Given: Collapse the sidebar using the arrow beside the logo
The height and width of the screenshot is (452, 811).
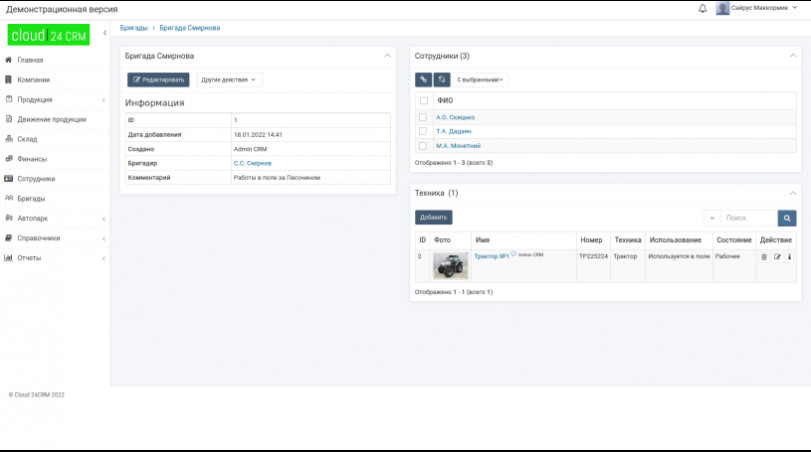Looking at the screenshot, I should (103, 35).
